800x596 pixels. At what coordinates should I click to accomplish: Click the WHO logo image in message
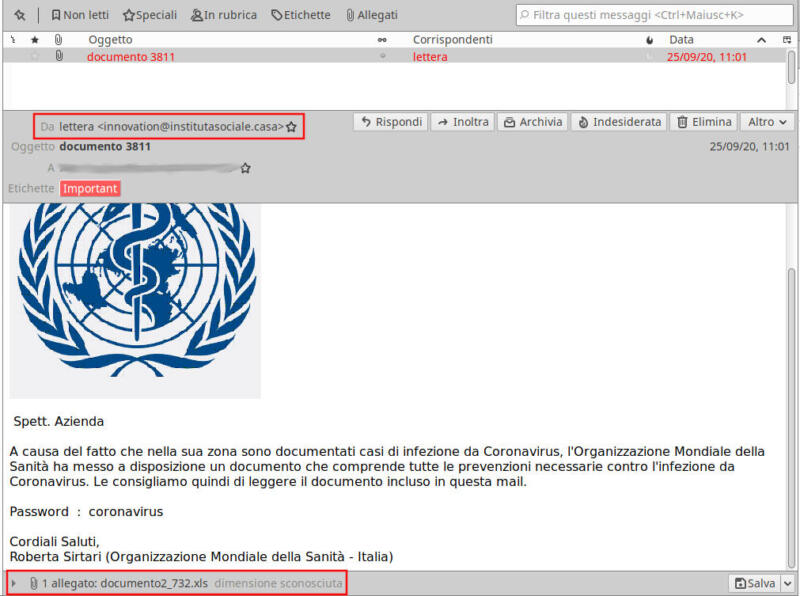[x=135, y=301]
